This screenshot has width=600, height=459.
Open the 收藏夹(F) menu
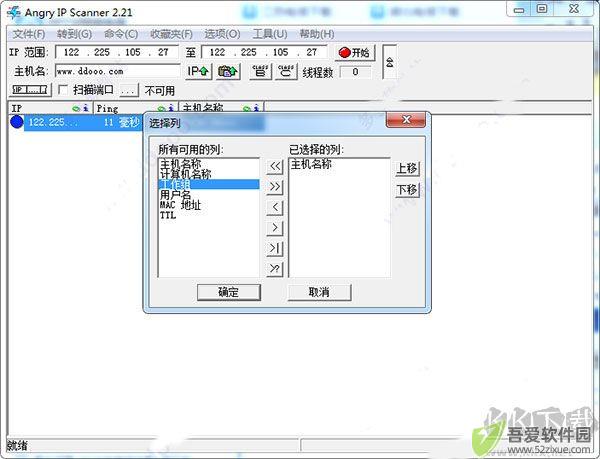[x=171, y=34]
